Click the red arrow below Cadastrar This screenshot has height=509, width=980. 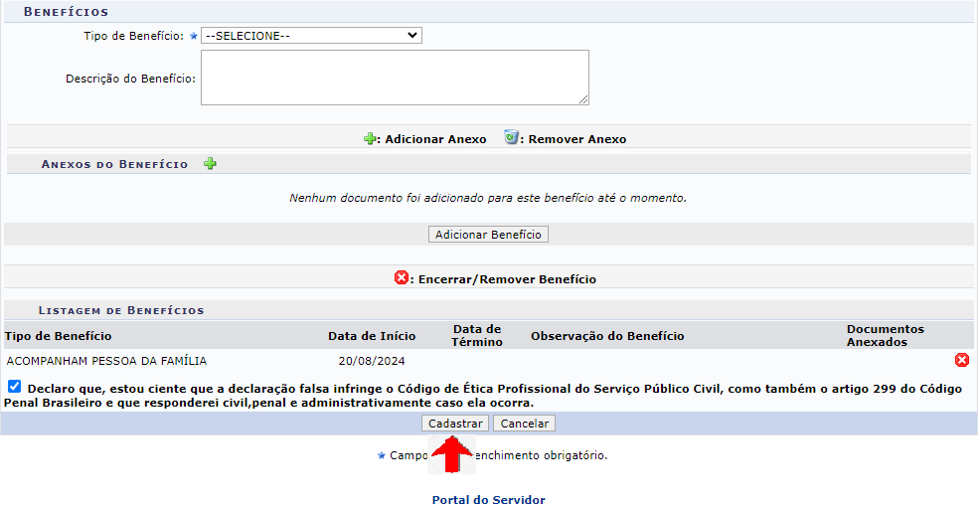tap(453, 452)
